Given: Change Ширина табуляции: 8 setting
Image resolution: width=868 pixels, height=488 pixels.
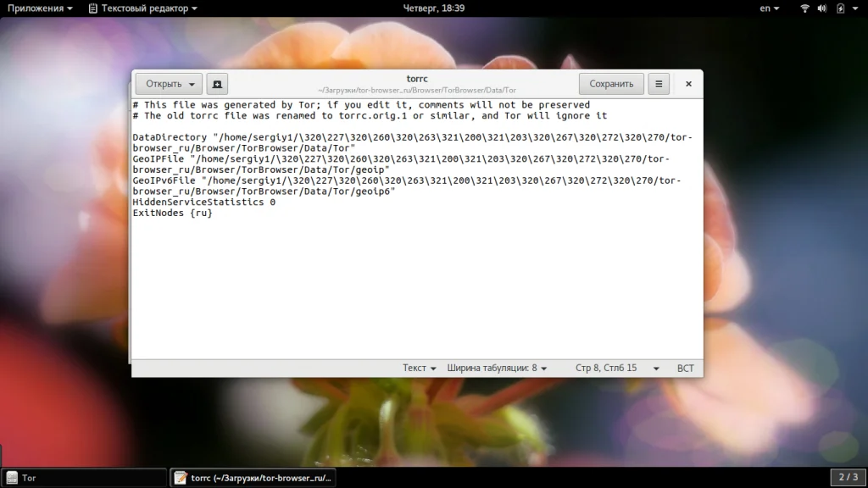Looking at the screenshot, I should pos(497,368).
